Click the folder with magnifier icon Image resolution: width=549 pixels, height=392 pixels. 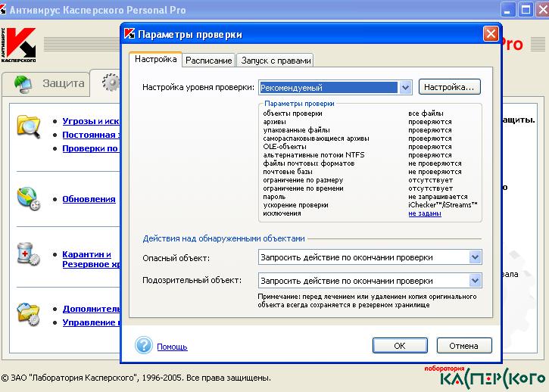tap(28, 126)
